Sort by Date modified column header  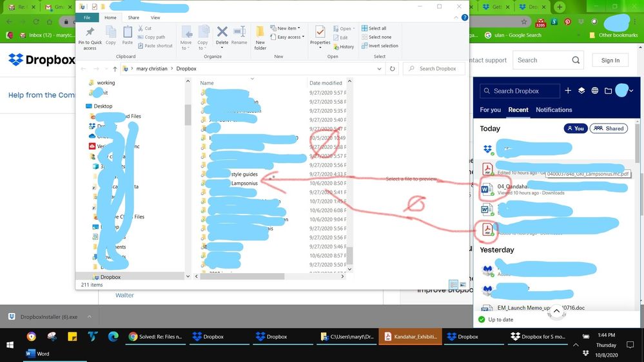(x=327, y=83)
